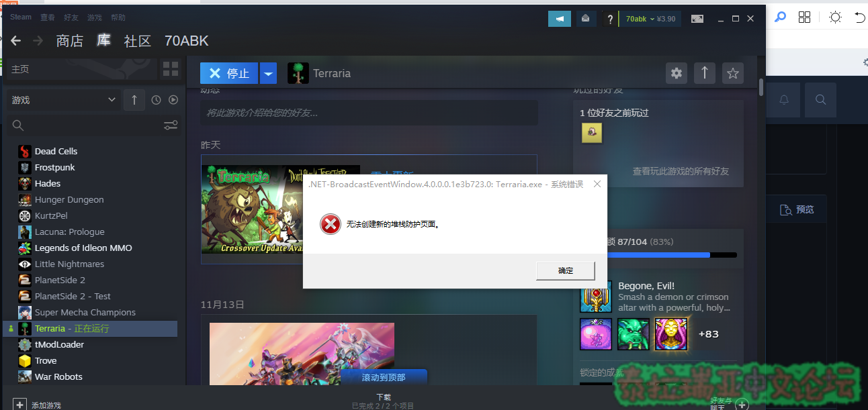Open the 好友 menu
Image resolution: width=868 pixels, height=410 pixels.
tap(71, 17)
